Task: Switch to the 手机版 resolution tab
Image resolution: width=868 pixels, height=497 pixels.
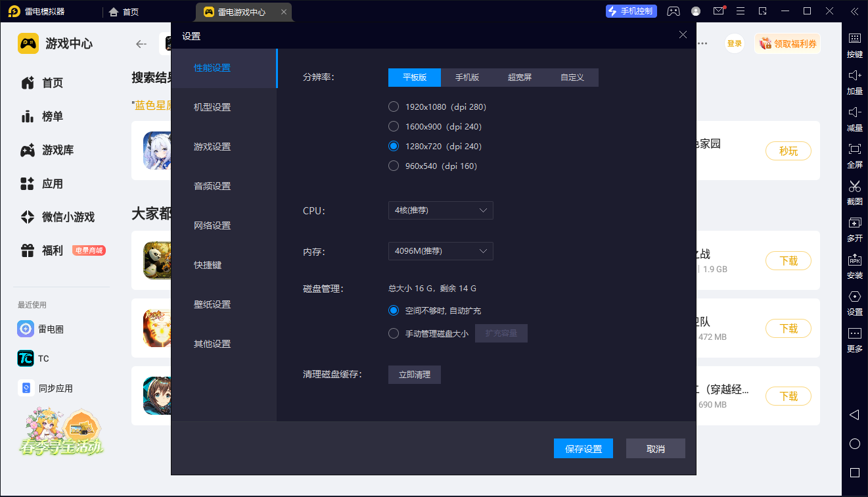Action: tap(467, 78)
